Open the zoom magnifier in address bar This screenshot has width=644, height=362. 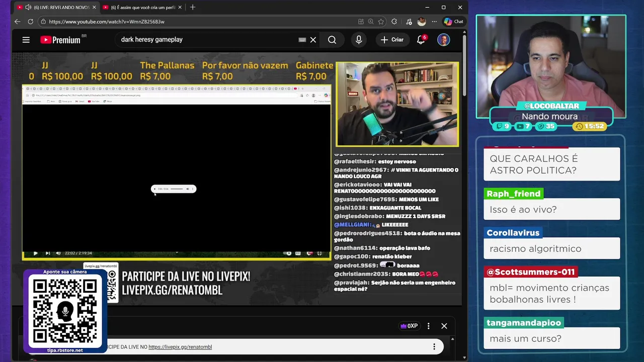coord(371,22)
